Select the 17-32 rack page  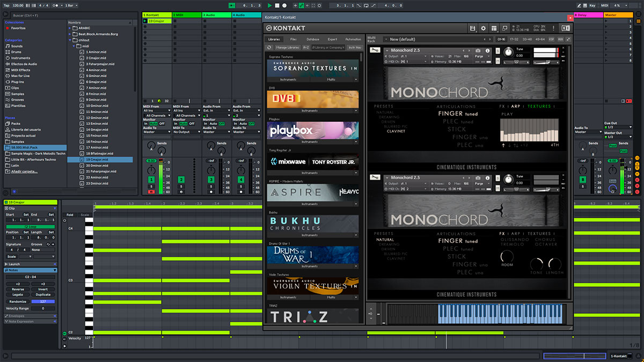click(x=514, y=39)
